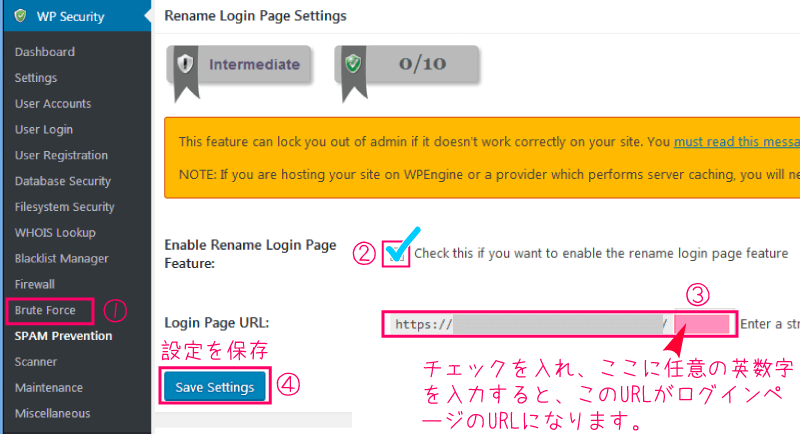Open the Scanner menu item
This screenshot has width=800, height=438.
pos(36,362)
